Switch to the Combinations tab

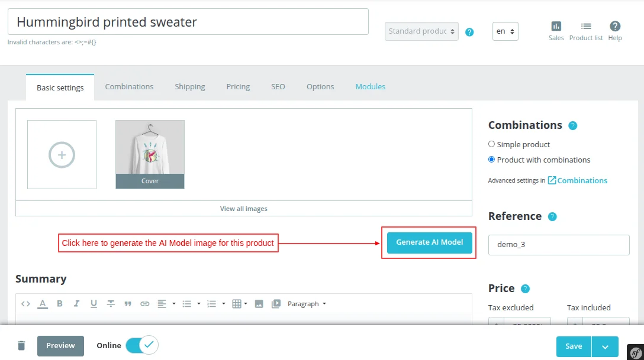point(129,86)
